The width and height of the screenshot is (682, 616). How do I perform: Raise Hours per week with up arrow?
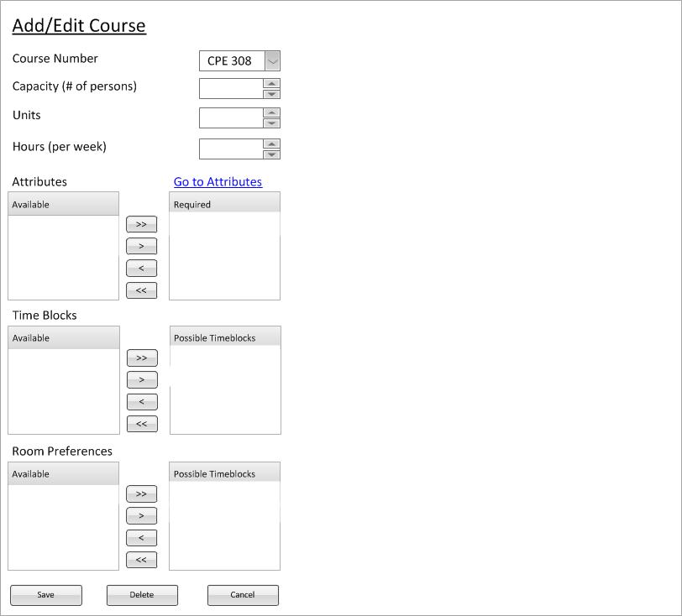point(271,144)
